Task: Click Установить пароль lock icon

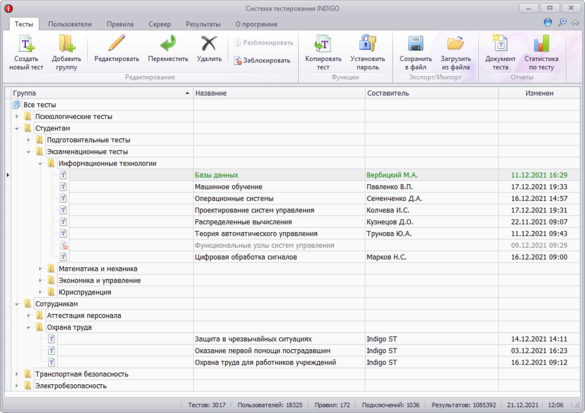Action: (x=367, y=44)
